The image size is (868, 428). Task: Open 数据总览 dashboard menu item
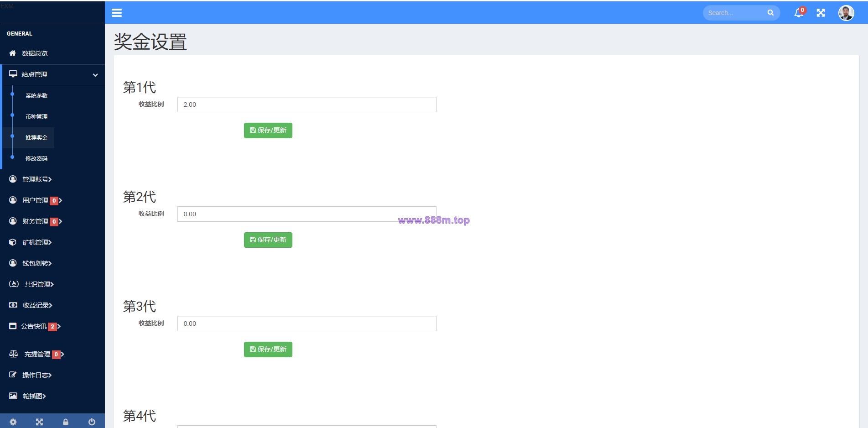[35, 53]
